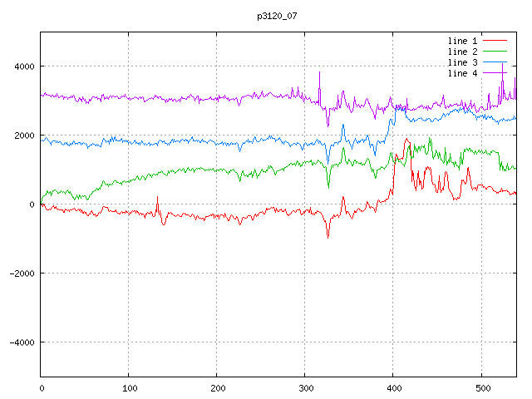The width and height of the screenshot is (532, 399).
Task: Click the "line 4" legend label
Action: point(462,74)
